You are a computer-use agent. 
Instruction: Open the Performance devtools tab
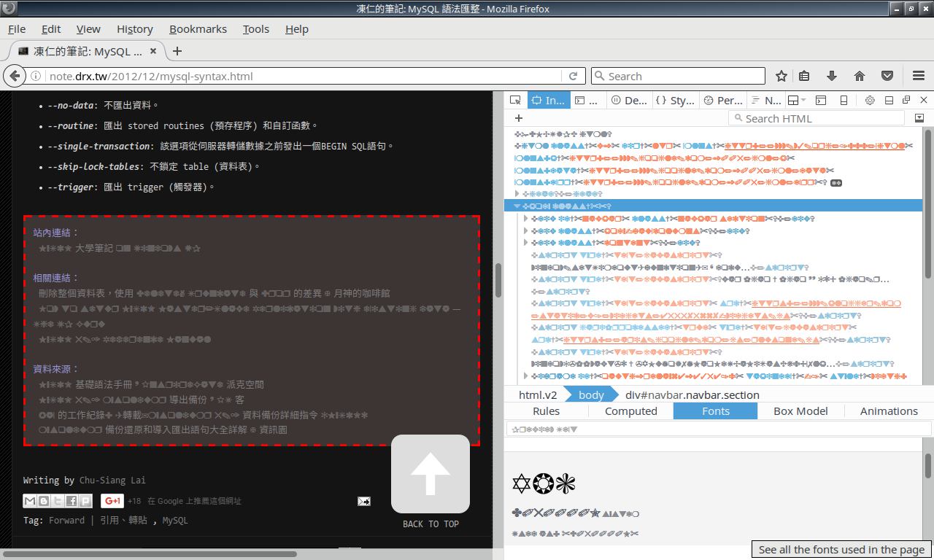click(x=722, y=100)
